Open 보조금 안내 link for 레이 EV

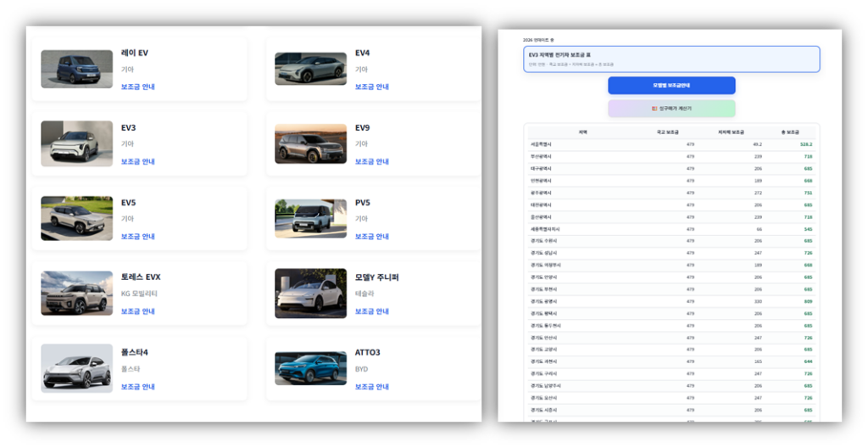point(138,87)
